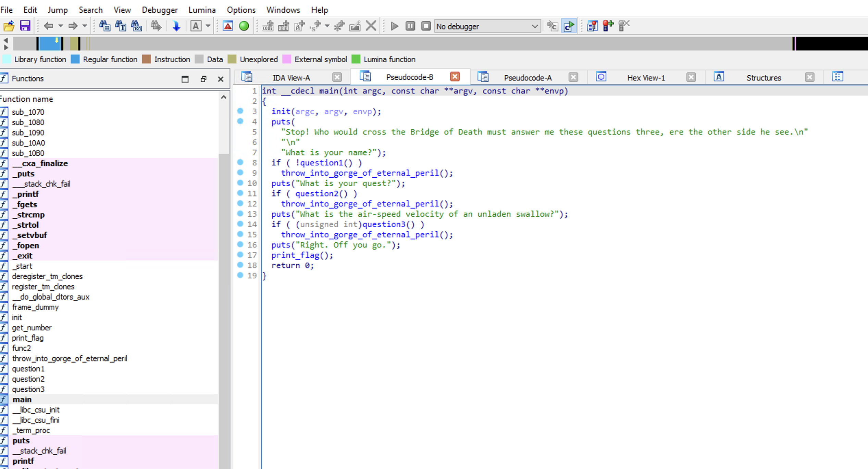Click the delete breakpoint icon with X
The width and height of the screenshot is (868, 469).
click(x=624, y=26)
